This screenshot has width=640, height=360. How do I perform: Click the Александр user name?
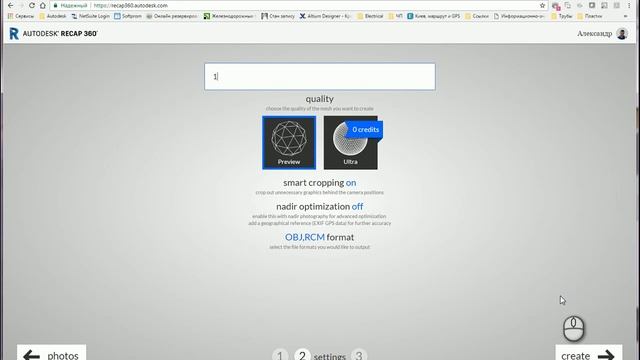coord(595,33)
